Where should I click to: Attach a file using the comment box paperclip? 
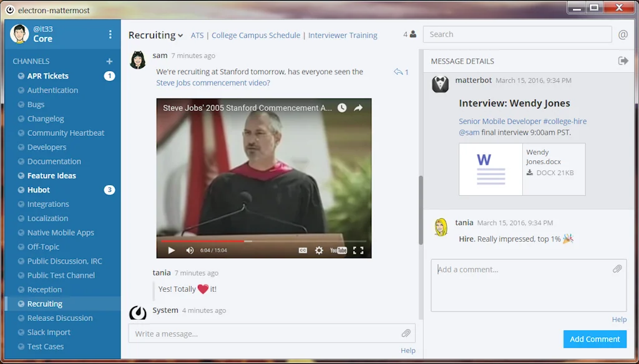pos(617,269)
